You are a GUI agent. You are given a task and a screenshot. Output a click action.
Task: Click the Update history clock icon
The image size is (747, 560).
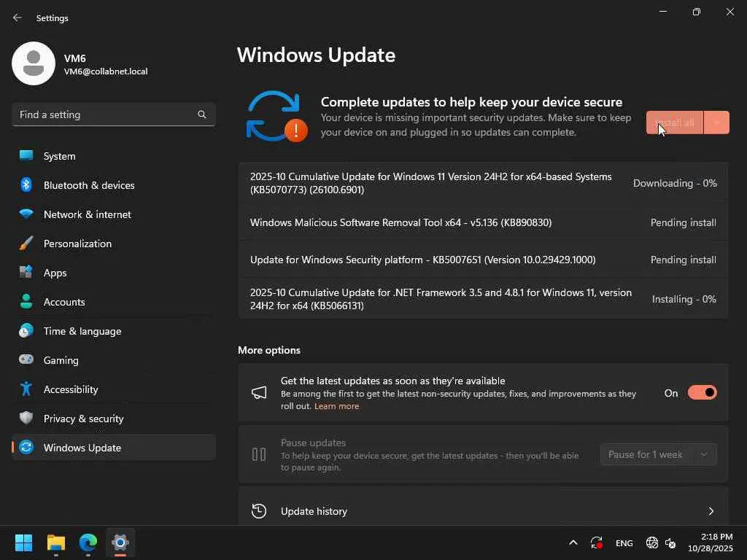[259, 511]
